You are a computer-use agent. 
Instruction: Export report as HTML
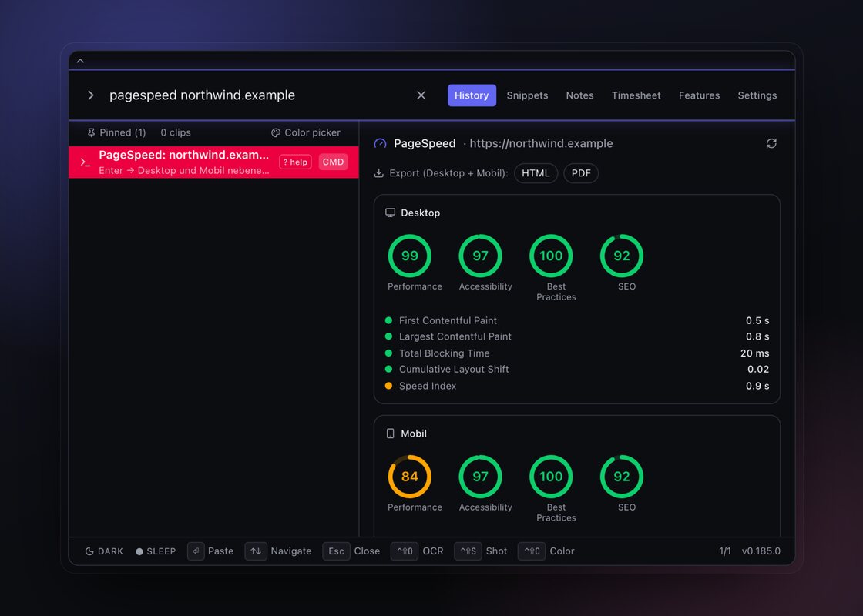(536, 173)
